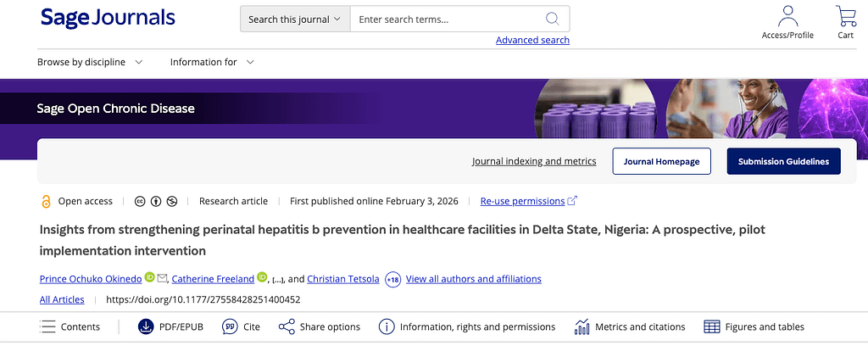Click Prince Ochuko Okinedo's email envelope icon
Viewport: 868px width, 357px height.
pos(162,278)
